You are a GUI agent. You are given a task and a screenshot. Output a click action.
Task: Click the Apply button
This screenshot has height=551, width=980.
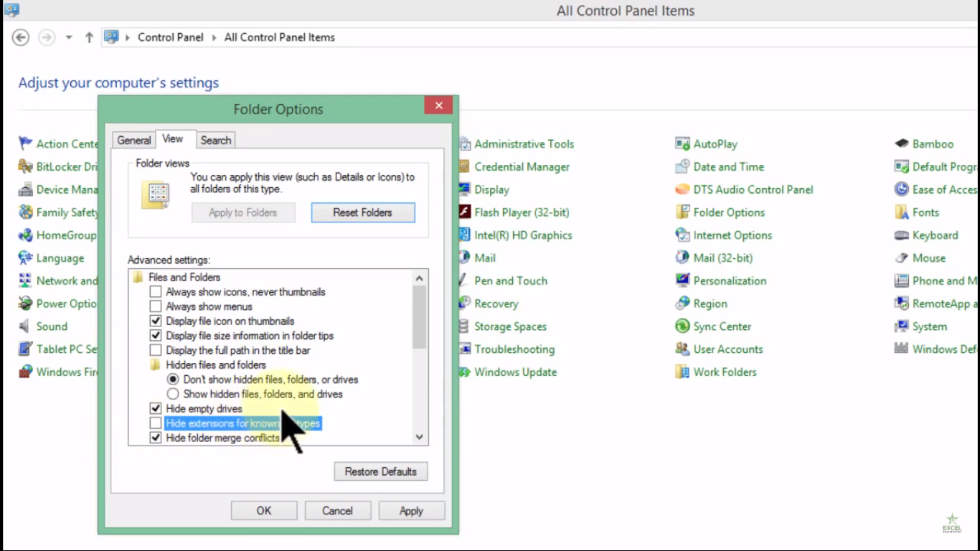(412, 511)
